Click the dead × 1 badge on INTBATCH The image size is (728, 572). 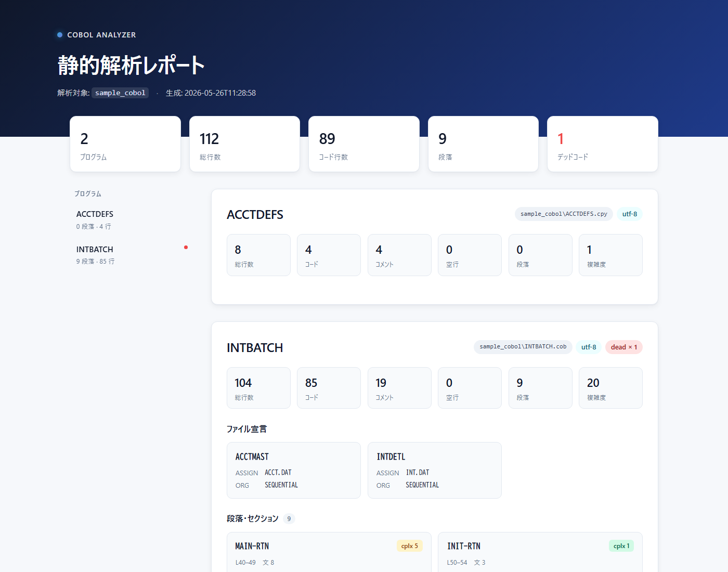[x=624, y=347]
